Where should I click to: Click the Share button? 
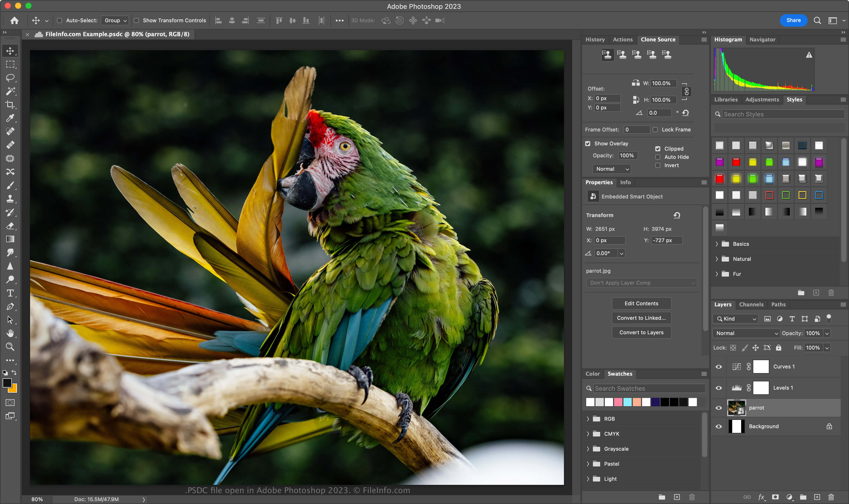click(793, 20)
